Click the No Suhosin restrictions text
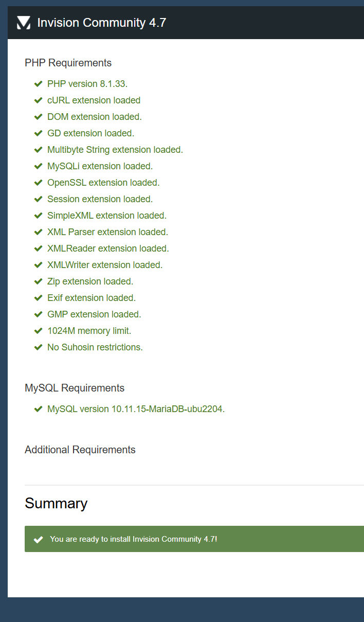Screen dimensions: 364x622 95,347
